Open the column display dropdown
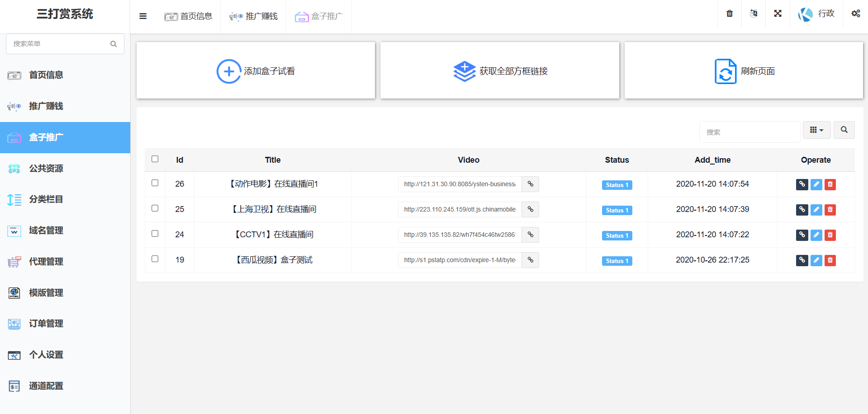 tap(816, 130)
